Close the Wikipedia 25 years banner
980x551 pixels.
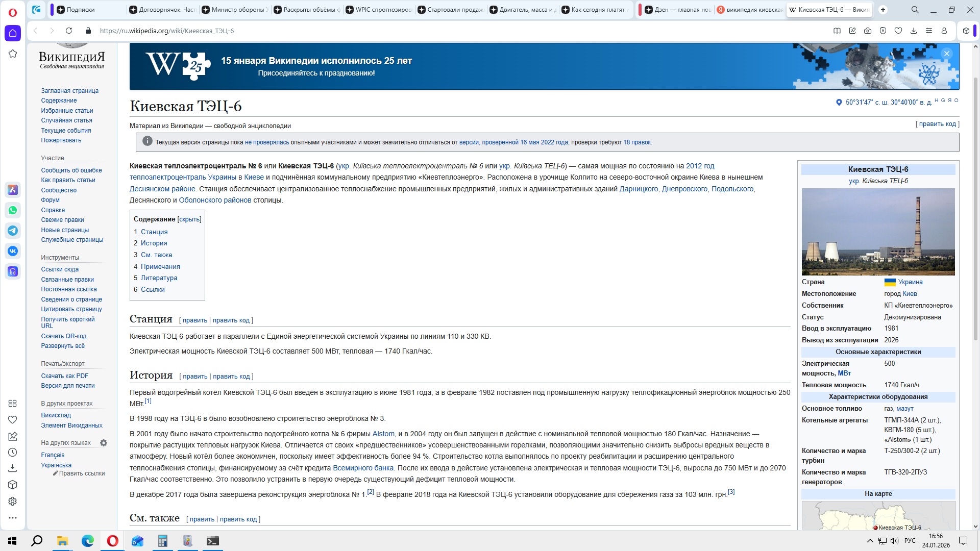[947, 54]
